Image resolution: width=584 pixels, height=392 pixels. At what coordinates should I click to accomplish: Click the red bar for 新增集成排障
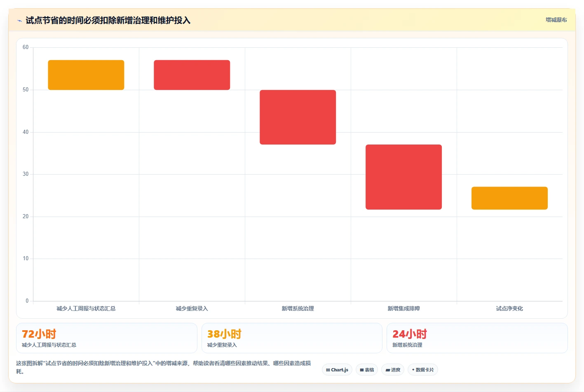(404, 177)
